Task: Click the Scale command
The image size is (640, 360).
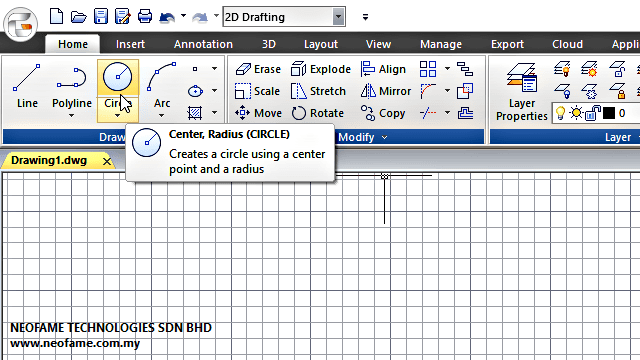Action: (258, 91)
